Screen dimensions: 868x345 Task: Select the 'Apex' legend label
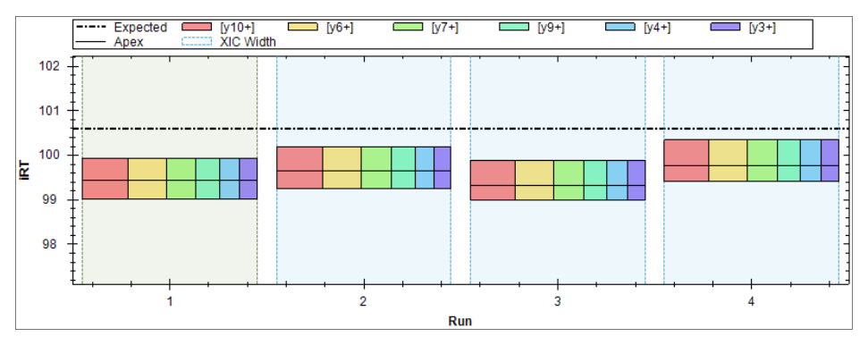click(x=129, y=41)
